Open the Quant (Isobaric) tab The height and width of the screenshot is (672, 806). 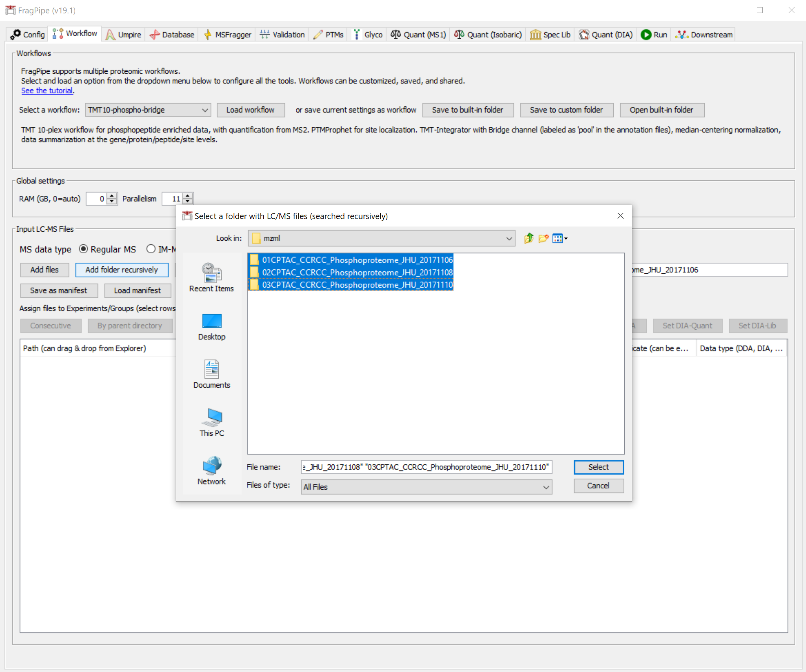488,35
